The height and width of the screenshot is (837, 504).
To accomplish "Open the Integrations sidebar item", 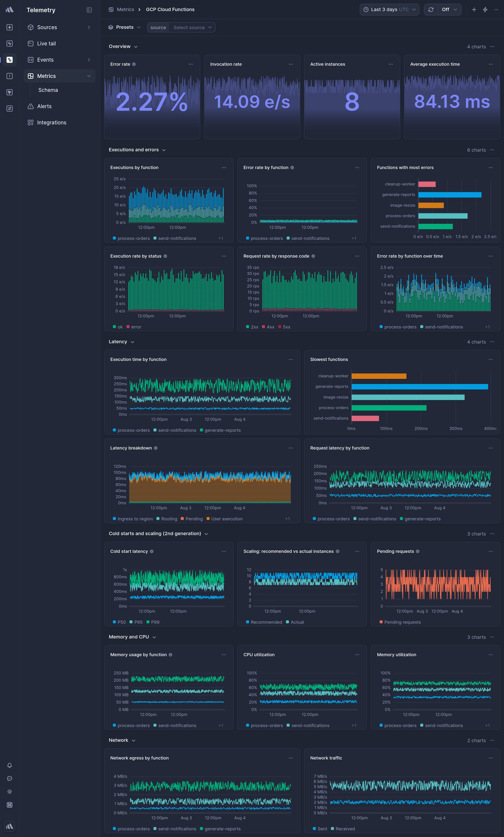I will tap(59, 122).
